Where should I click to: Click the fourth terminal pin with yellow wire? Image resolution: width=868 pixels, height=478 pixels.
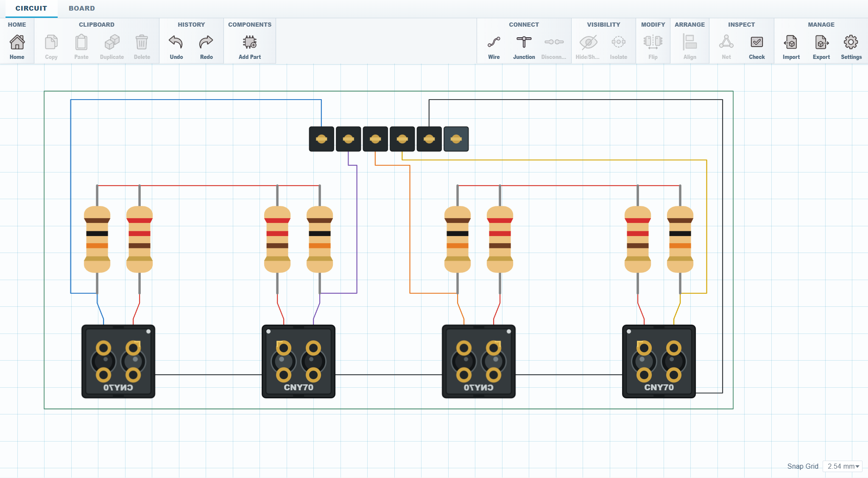402,139
